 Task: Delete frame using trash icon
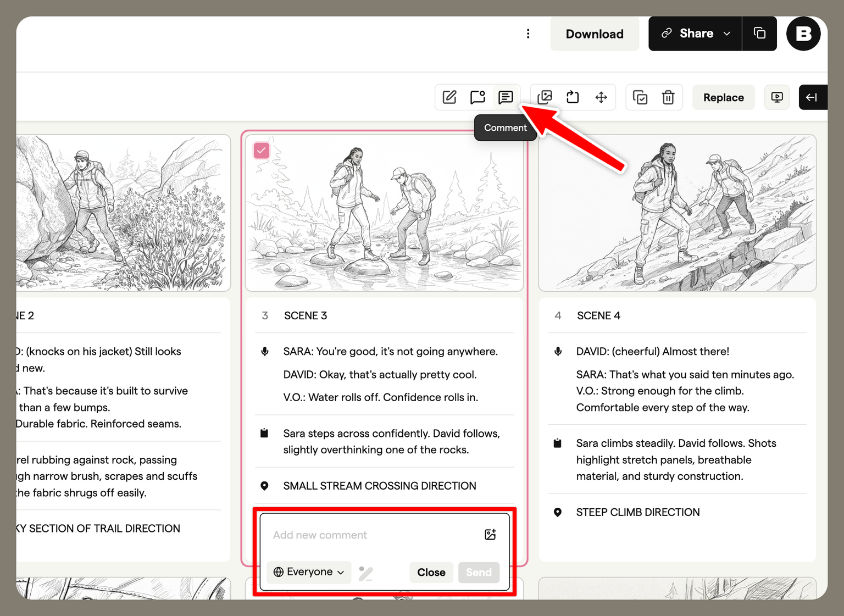[x=668, y=97]
